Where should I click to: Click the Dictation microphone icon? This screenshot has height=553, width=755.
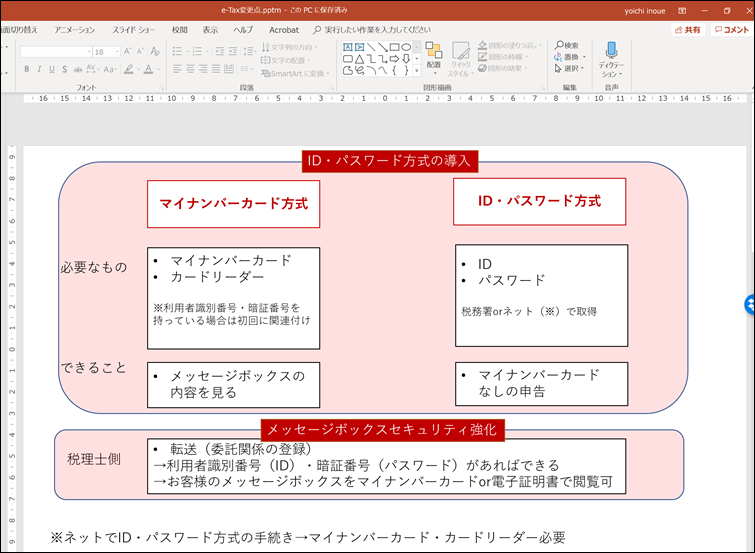click(611, 50)
